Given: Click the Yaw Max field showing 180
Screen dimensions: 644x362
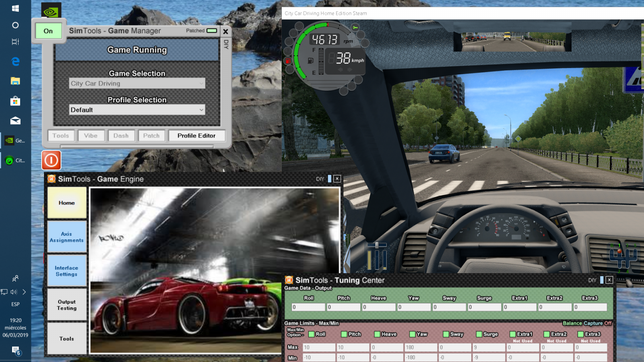Looking at the screenshot, I should (x=421, y=347).
